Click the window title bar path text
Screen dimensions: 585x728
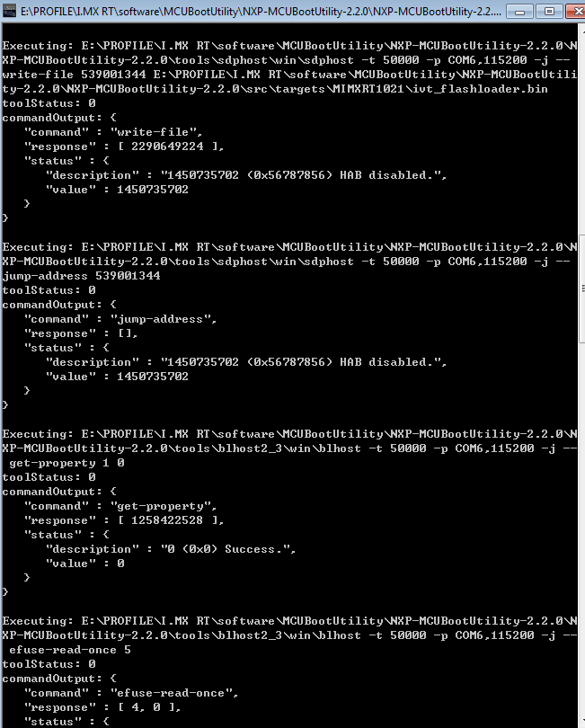click(x=261, y=11)
